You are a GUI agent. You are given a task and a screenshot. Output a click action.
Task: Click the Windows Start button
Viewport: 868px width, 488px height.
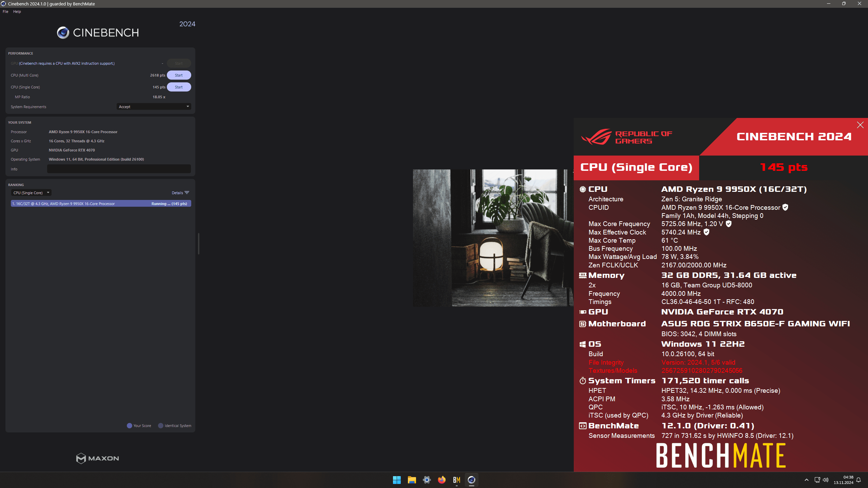click(397, 480)
